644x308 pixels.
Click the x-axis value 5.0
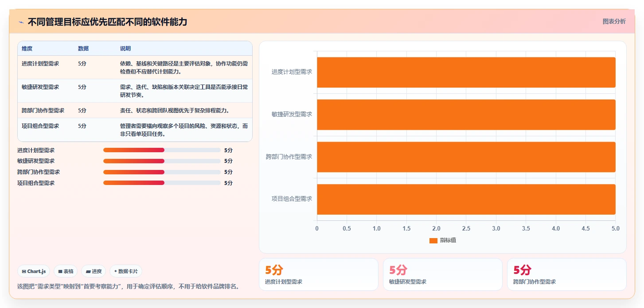(615, 229)
